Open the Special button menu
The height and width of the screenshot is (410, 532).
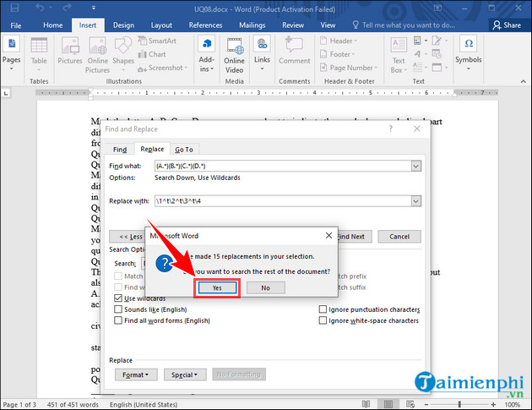185,374
